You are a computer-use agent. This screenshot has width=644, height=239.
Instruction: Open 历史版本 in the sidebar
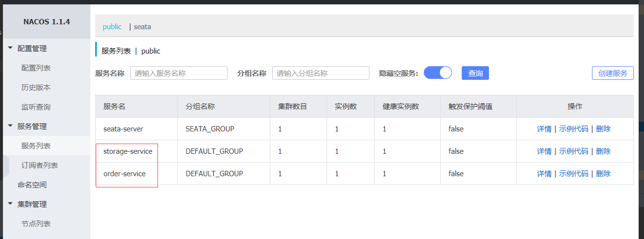[x=36, y=88]
